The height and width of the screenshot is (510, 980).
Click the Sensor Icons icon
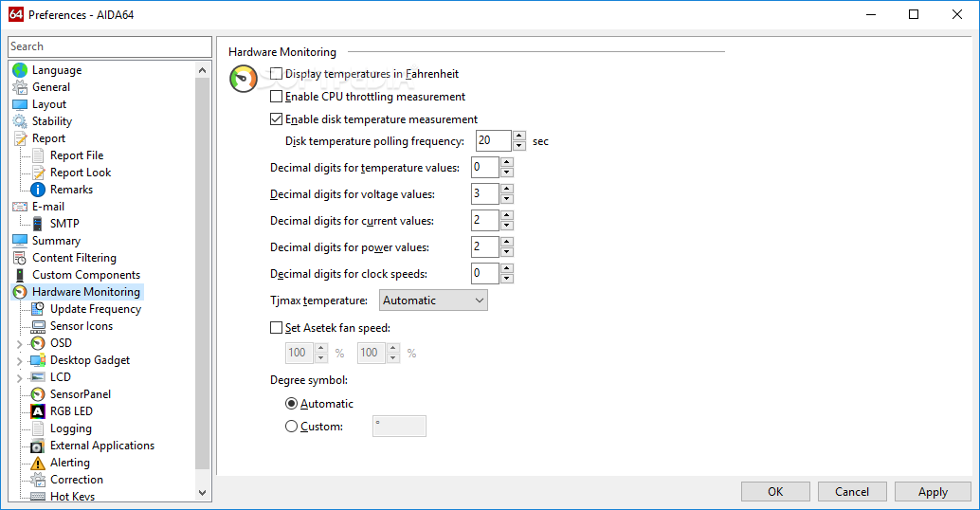click(38, 326)
